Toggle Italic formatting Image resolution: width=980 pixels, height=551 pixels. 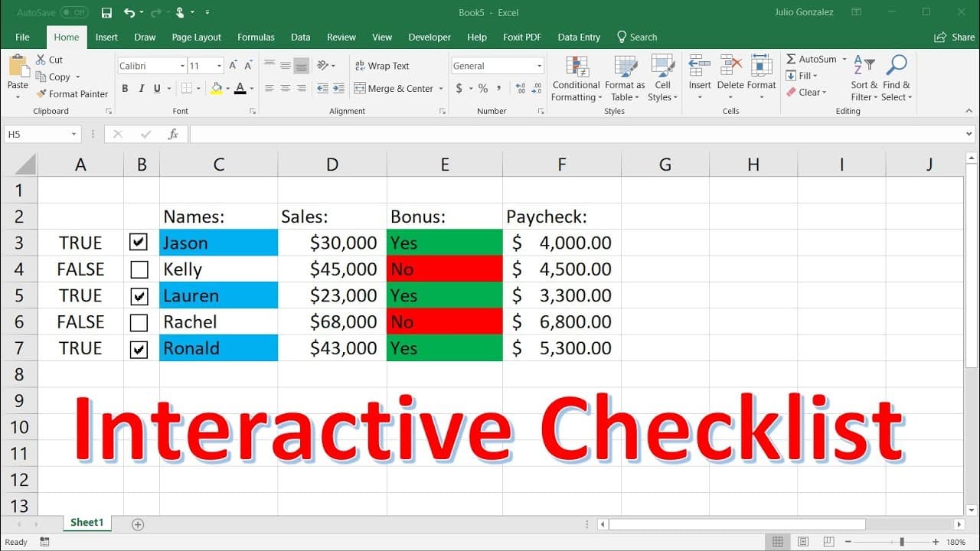[x=142, y=89]
